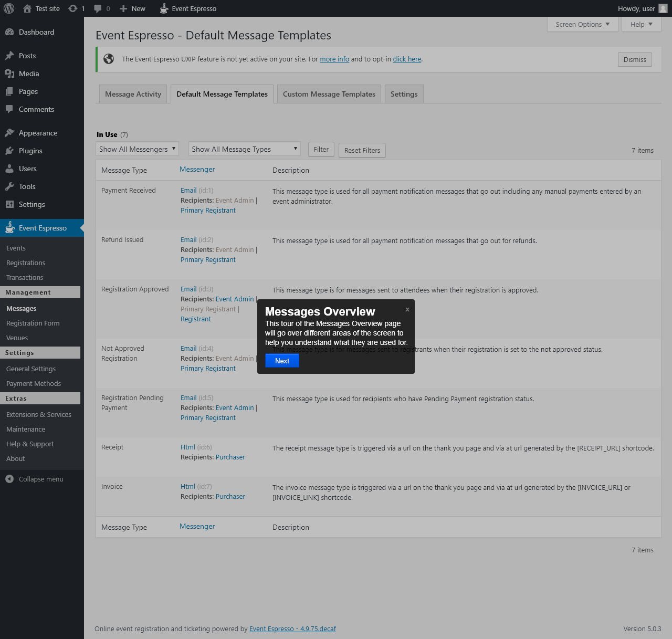Viewport: 672px width, 639px height.
Task: Select the Default Message Templates tab
Action: point(222,94)
